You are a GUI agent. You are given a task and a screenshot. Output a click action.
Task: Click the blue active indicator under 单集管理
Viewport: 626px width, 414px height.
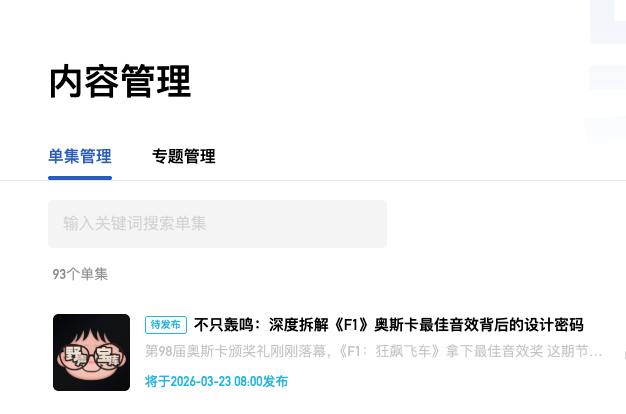click(80, 178)
